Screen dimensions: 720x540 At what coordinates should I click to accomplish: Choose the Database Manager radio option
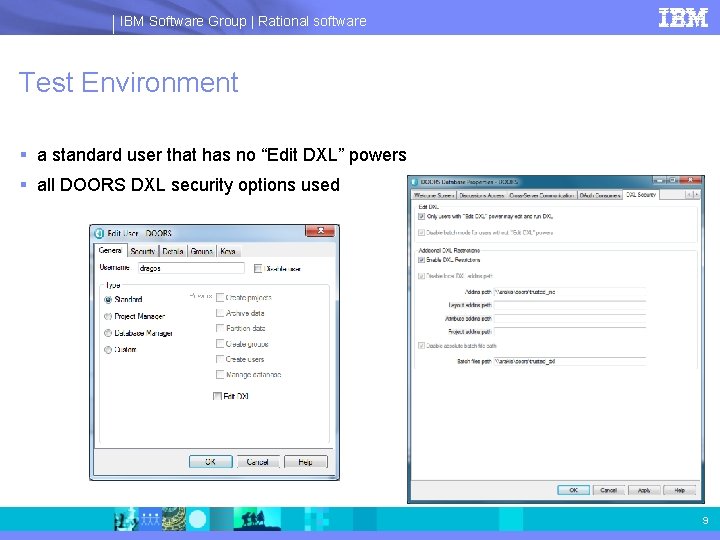pos(108,333)
